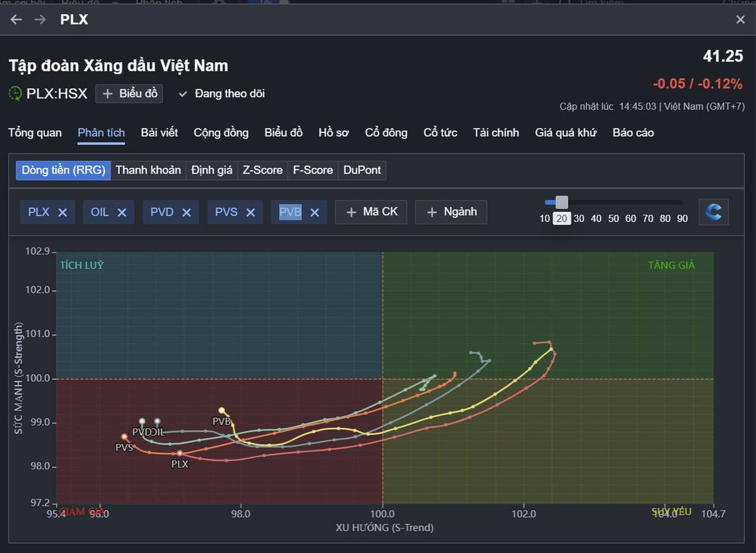Open the Cổ đông tab
Viewport: 756px width, 553px height.
(x=386, y=133)
